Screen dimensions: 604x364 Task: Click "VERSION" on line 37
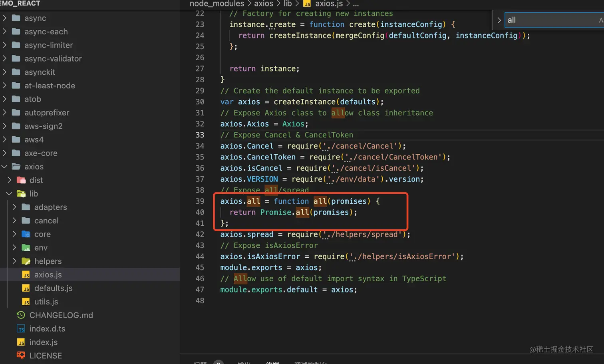(x=262, y=179)
